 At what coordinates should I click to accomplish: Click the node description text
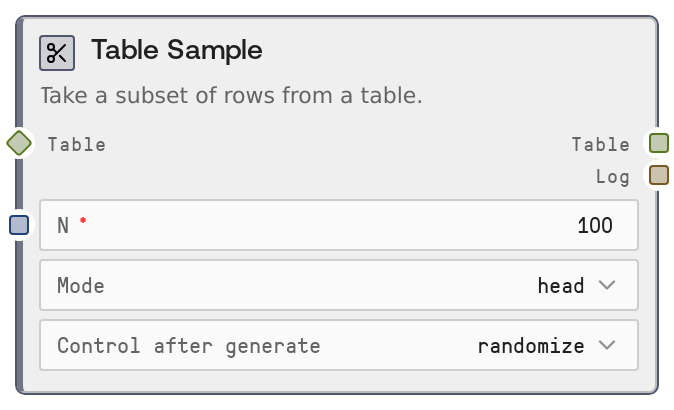pos(231,96)
